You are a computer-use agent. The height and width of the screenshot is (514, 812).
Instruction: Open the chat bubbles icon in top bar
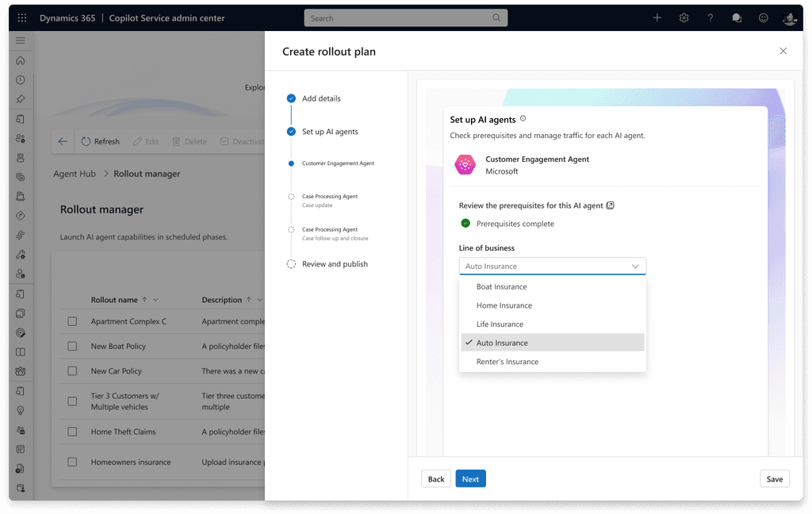pyautogui.click(x=737, y=18)
